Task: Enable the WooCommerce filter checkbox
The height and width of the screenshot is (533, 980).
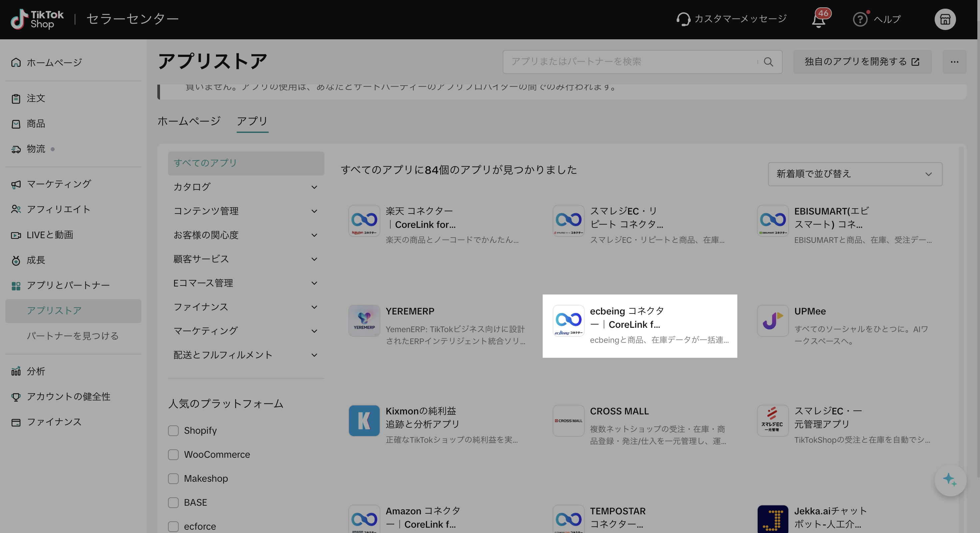Action: 173,454
